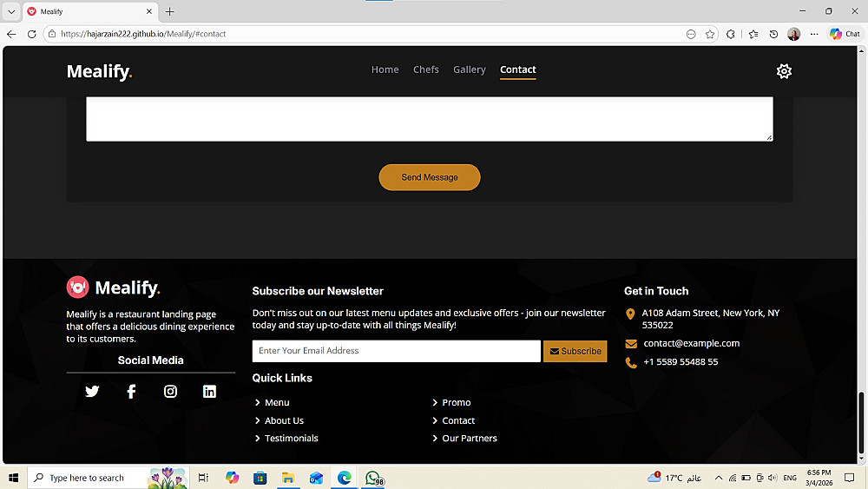This screenshot has height=489, width=868.
Task: Open Mealify Twitter social link
Action: click(92, 392)
